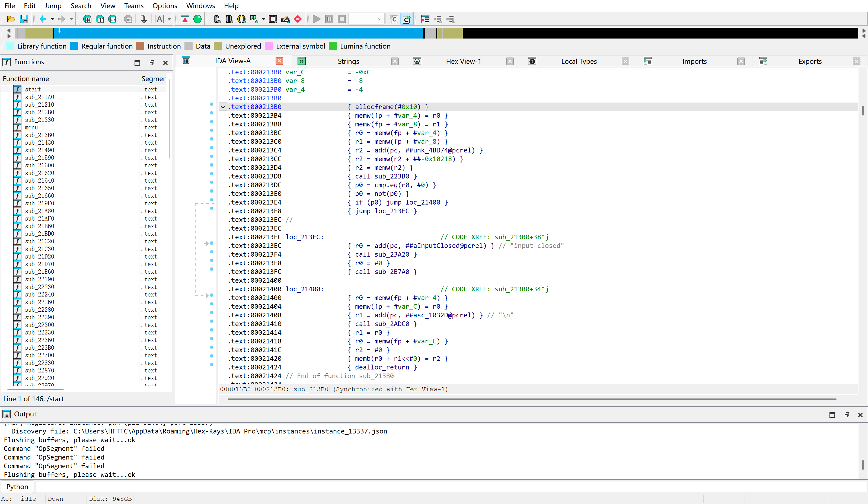Viewport: 868px width, 504px height.
Task: Switch to the Strings tab
Action: click(x=348, y=61)
